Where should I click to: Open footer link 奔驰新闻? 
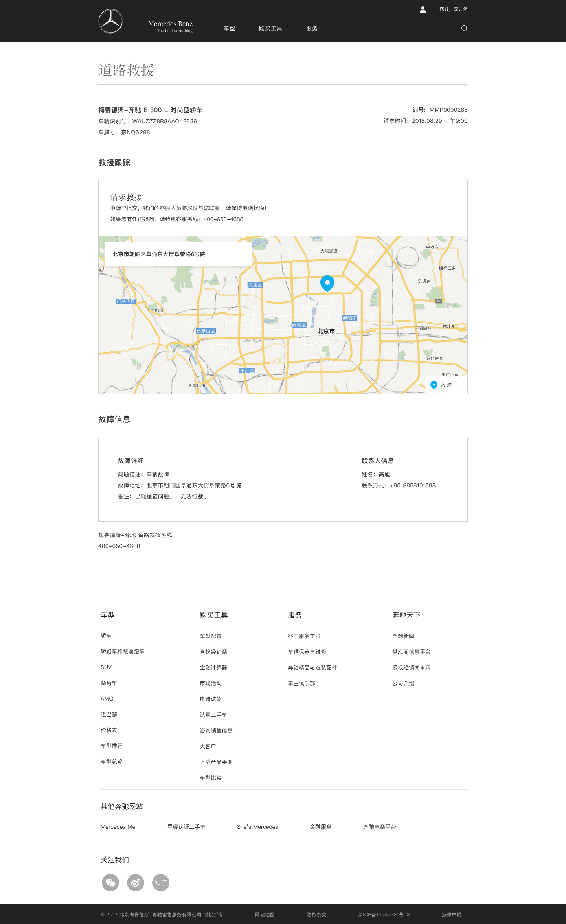coord(403,636)
